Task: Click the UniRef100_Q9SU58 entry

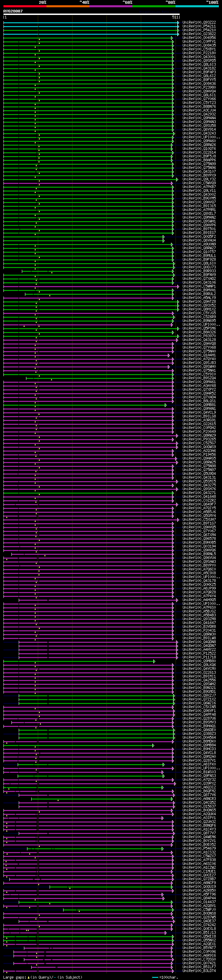Action: coord(199,125)
